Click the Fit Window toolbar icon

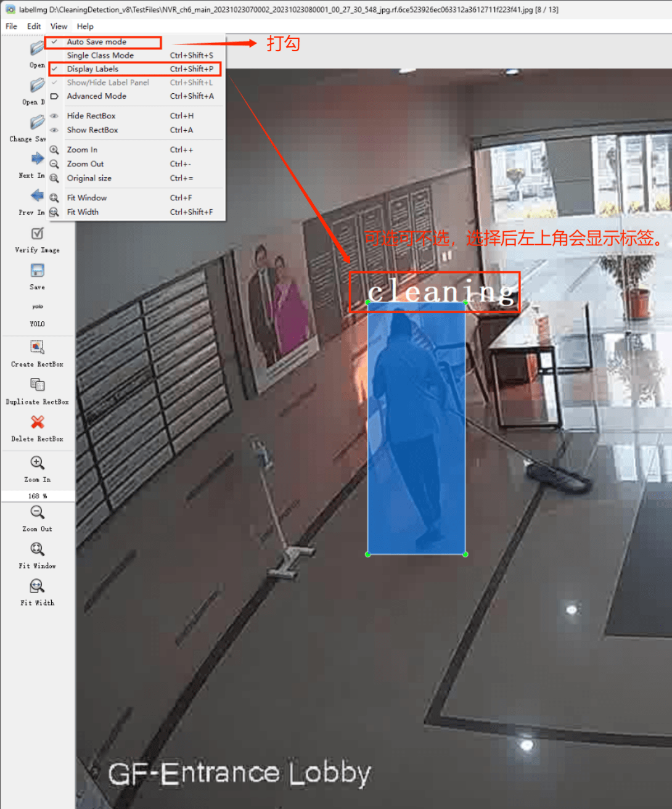click(37, 549)
